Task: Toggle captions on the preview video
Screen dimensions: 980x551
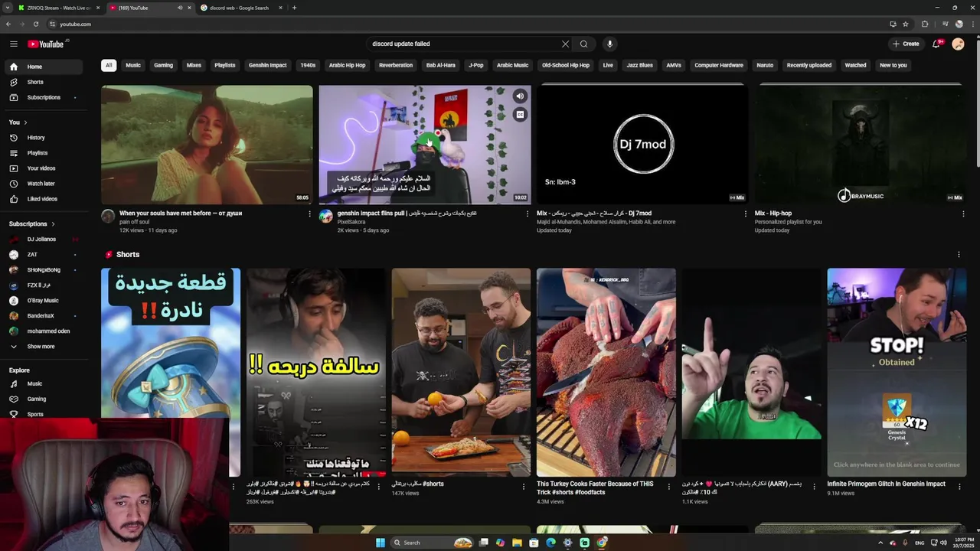Action: pos(520,115)
